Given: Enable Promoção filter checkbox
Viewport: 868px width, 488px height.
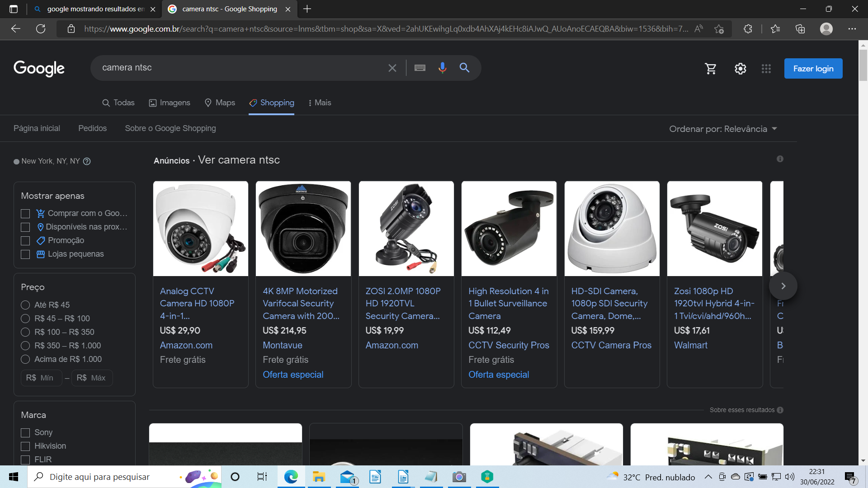Looking at the screenshot, I should click(25, 241).
